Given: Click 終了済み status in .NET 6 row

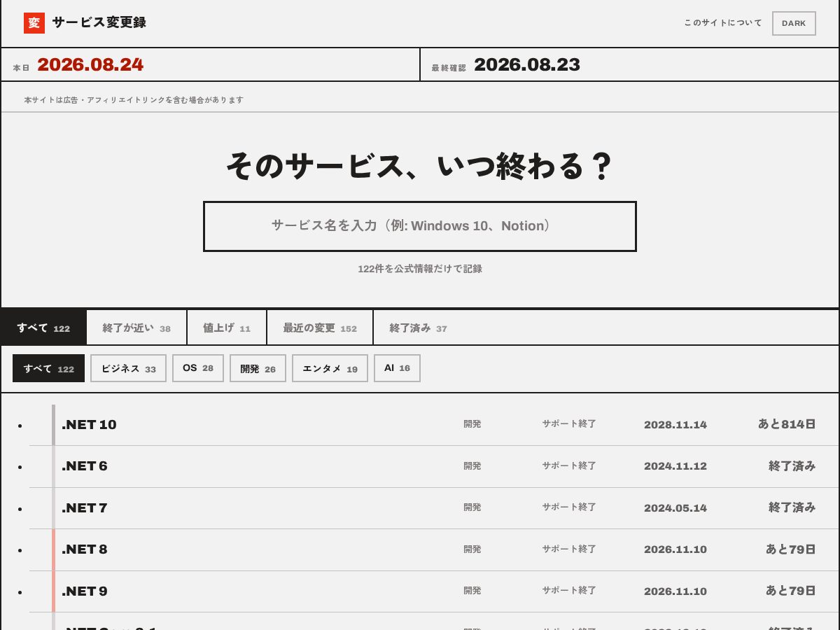Looking at the screenshot, I should click(792, 466).
